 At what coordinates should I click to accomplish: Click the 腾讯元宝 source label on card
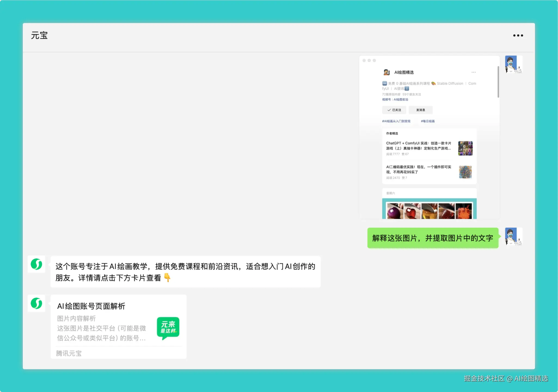[x=69, y=353]
